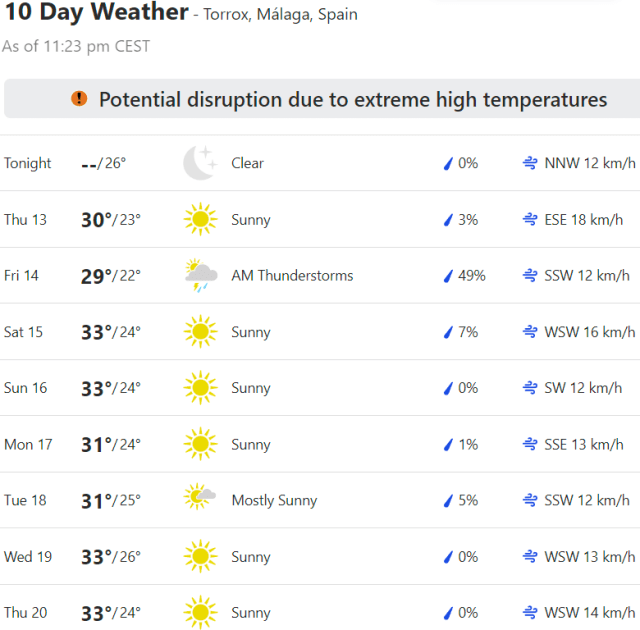640x630 pixels.
Task: Click the Torrox, Málaga, Spain location text
Action: [x=280, y=15]
